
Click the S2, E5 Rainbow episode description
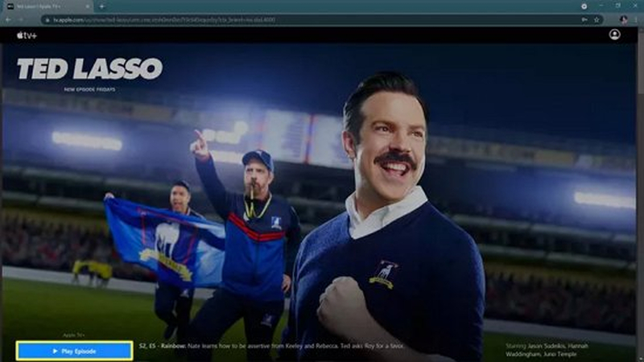(x=271, y=346)
